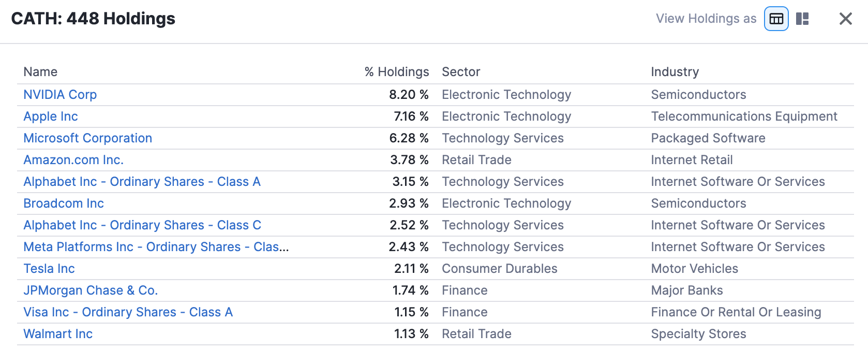
Task: Open Alphabet Inc Class A link
Action: [142, 182]
